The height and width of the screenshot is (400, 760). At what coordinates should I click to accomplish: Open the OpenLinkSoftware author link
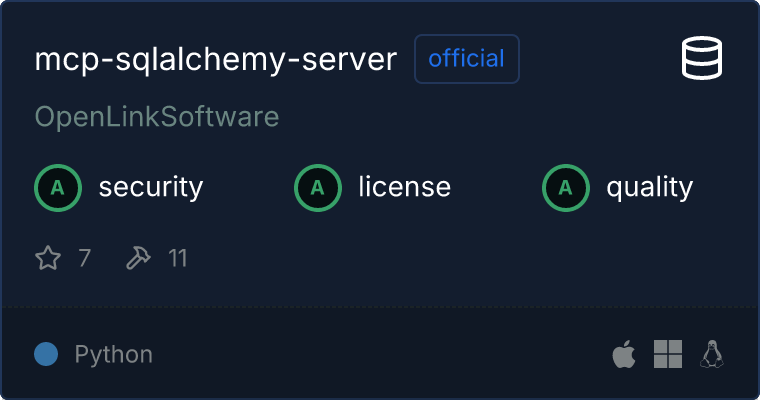click(157, 117)
